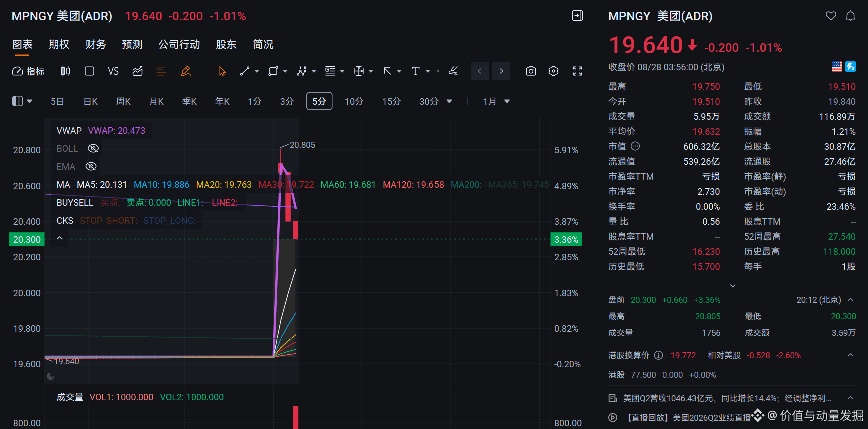The image size is (868, 429).
Task: Toggle the orange pencil drawing mode
Action: click(x=186, y=71)
